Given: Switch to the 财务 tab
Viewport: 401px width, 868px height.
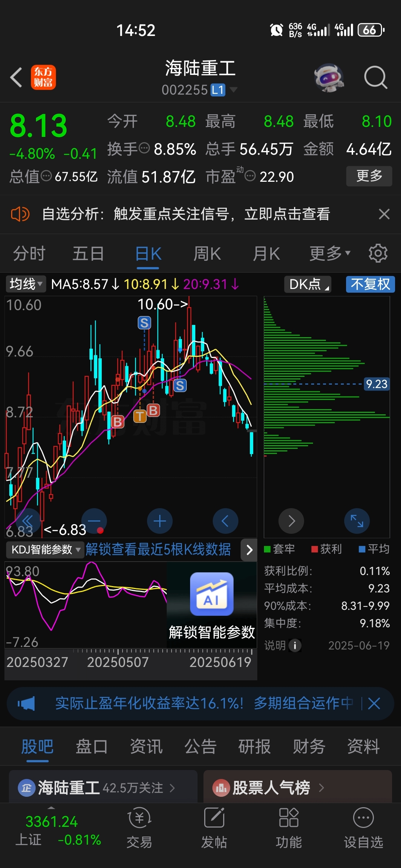Looking at the screenshot, I should 309,746.
